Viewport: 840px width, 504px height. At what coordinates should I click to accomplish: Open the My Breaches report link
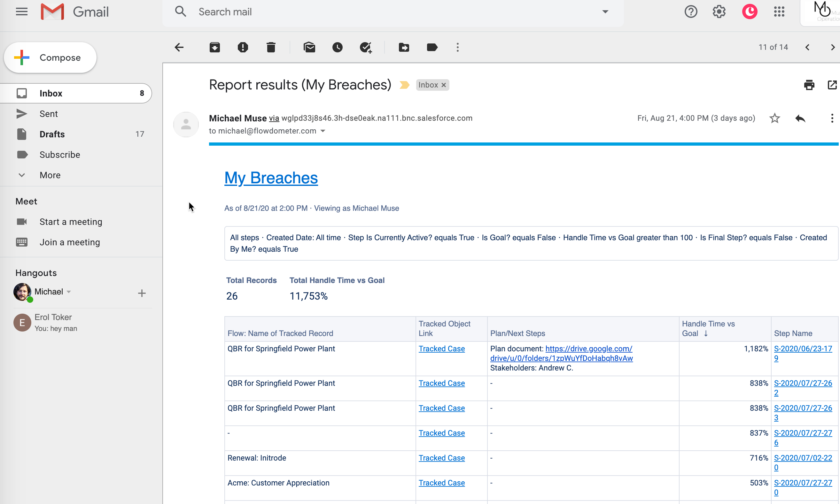271,178
